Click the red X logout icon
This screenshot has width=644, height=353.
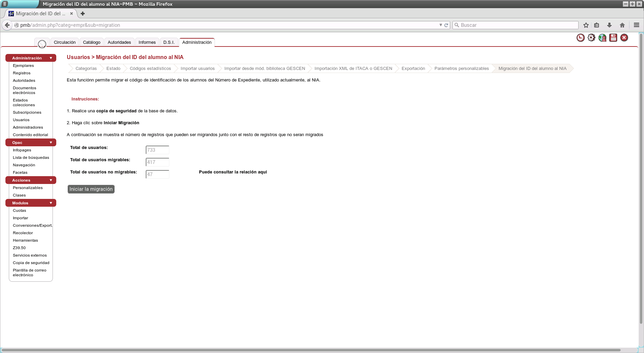point(624,38)
